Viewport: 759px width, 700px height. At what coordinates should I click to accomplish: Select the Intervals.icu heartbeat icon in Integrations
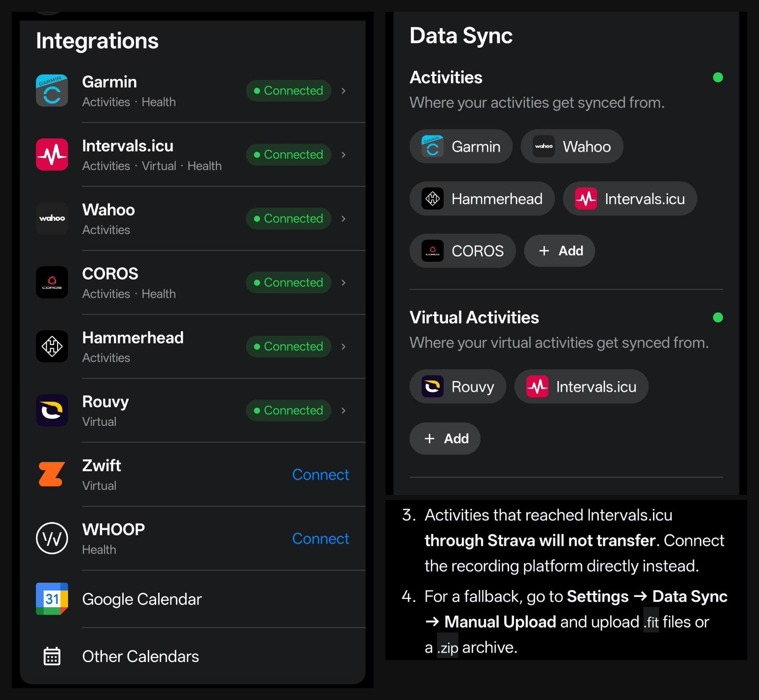52,154
